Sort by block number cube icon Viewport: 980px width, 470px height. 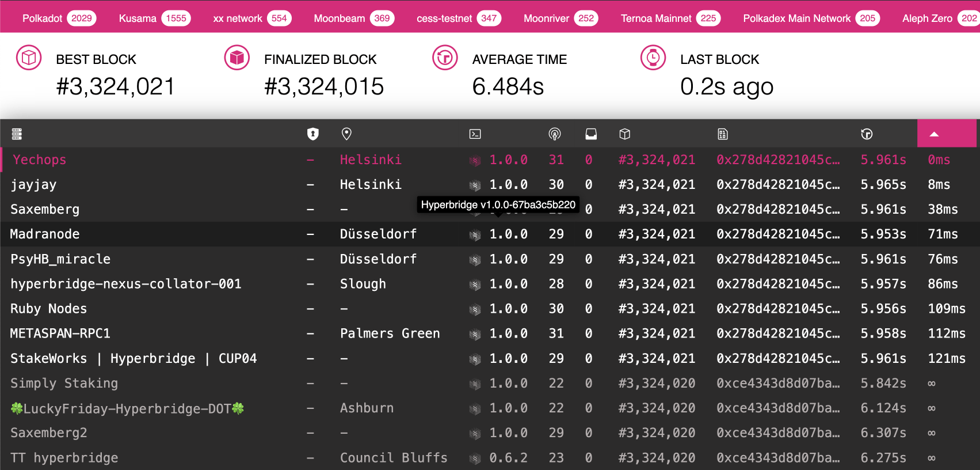(625, 134)
